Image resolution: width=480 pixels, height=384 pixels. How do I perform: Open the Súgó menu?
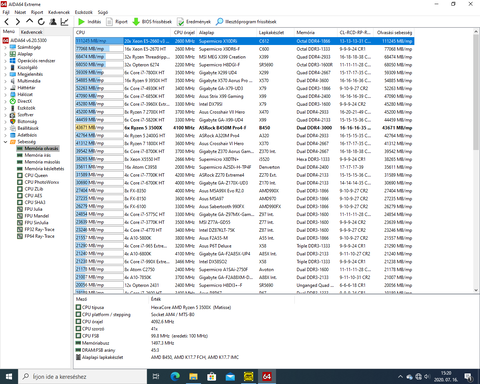(103, 12)
